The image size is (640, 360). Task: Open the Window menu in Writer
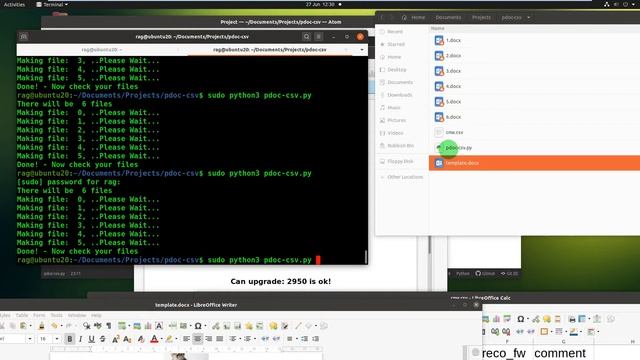click(77, 316)
